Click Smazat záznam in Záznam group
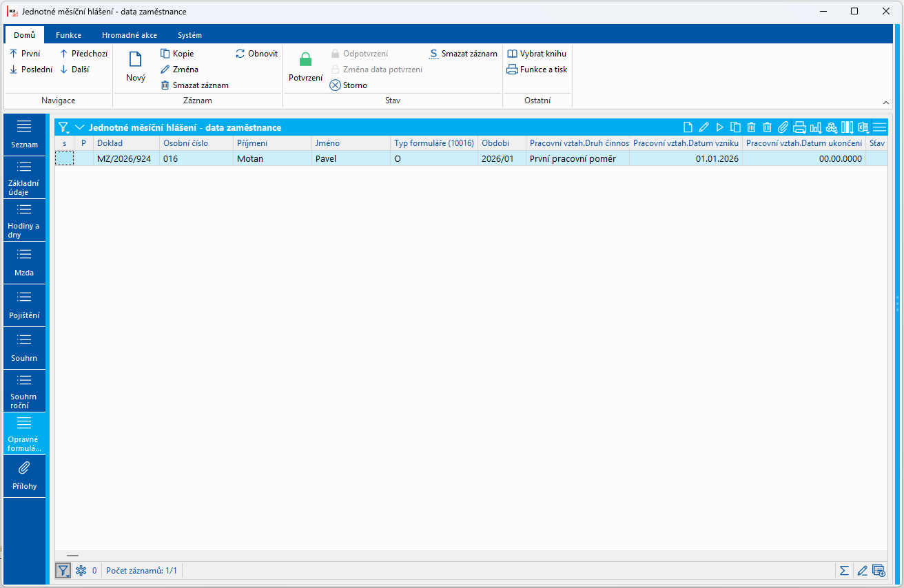 pos(194,85)
